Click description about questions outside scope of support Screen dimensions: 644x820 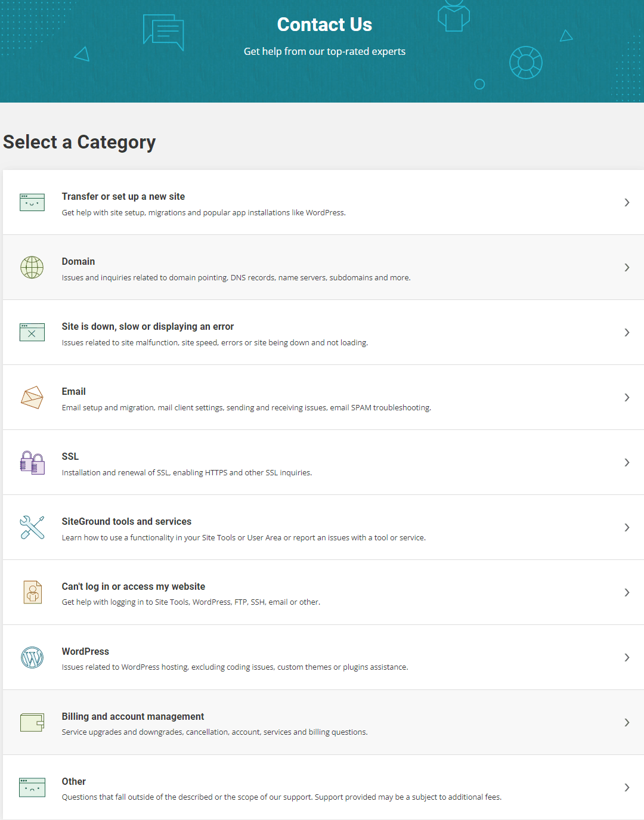pyautogui.click(x=281, y=797)
